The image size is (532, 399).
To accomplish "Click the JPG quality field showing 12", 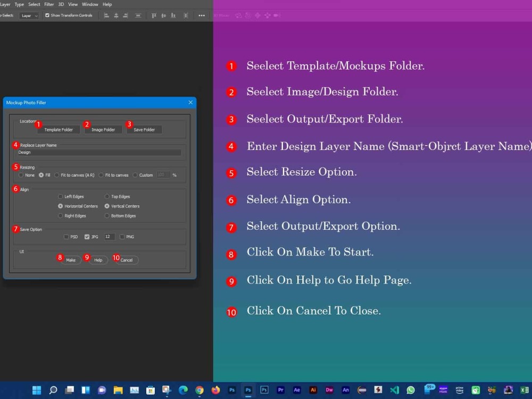I will (109, 237).
